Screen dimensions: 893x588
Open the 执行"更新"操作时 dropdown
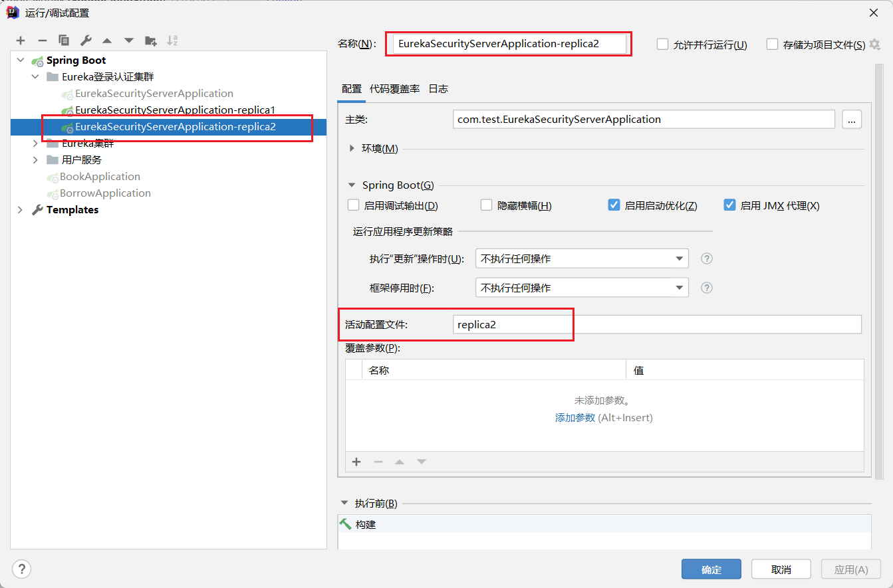pyautogui.click(x=582, y=258)
